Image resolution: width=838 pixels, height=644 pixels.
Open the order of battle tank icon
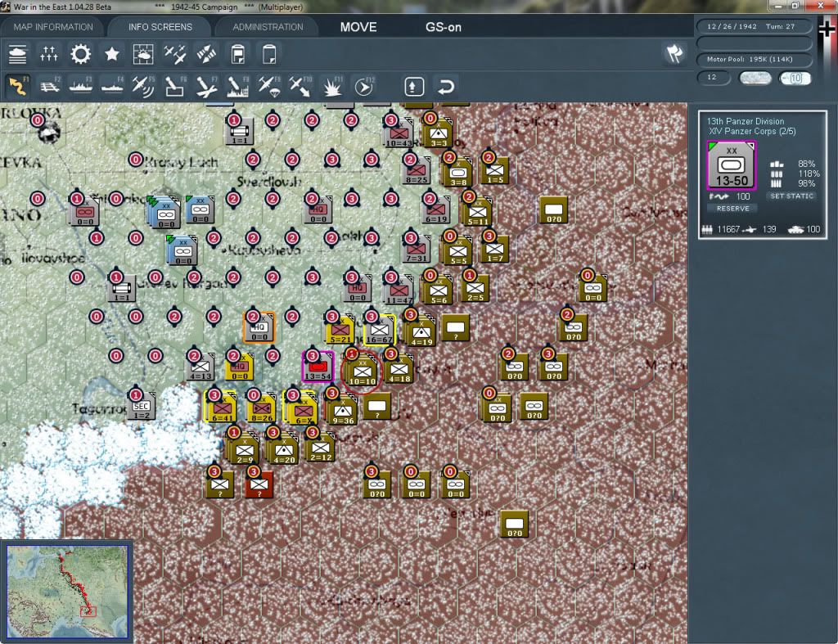click(18, 54)
